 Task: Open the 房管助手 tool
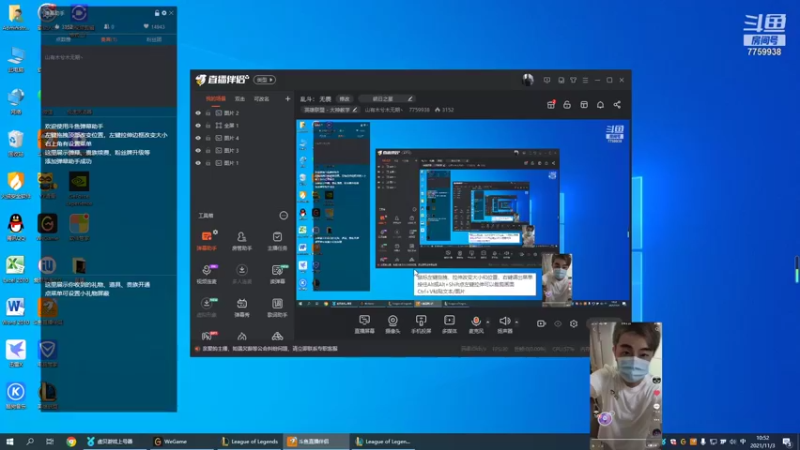tap(242, 240)
